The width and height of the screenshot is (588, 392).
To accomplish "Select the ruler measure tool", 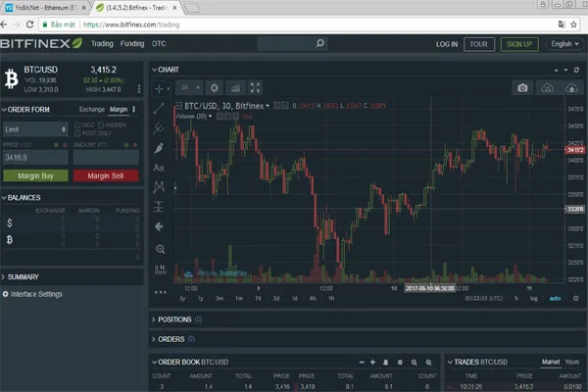I will tap(161, 269).
